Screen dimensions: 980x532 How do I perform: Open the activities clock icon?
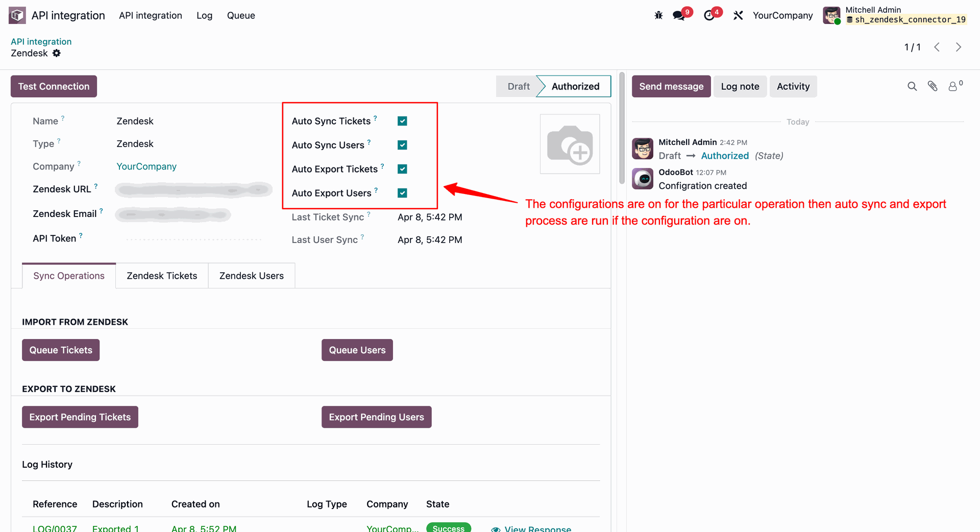click(x=709, y=15)
